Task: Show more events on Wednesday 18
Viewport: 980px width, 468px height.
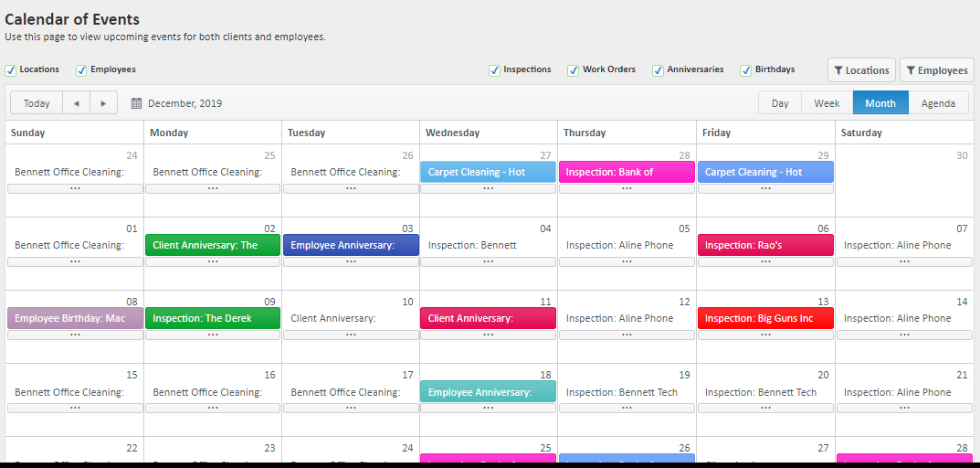Action: pos(488,408)
